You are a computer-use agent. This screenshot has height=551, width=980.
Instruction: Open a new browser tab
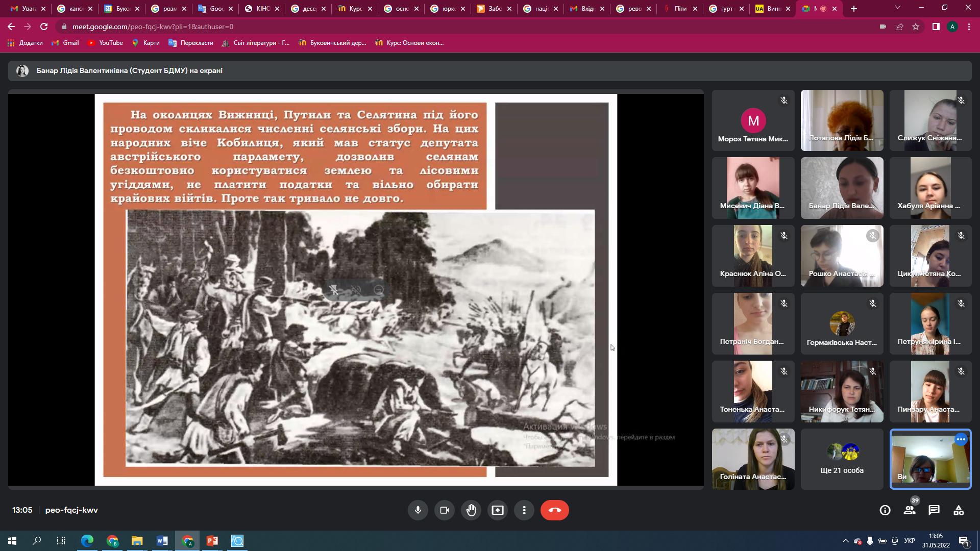point(854,9)
